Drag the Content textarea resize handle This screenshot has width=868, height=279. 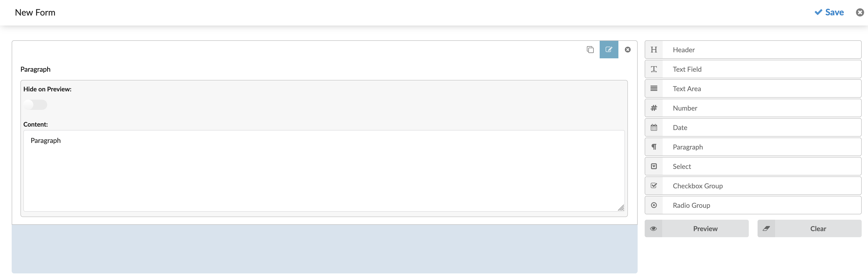point(621,208)
